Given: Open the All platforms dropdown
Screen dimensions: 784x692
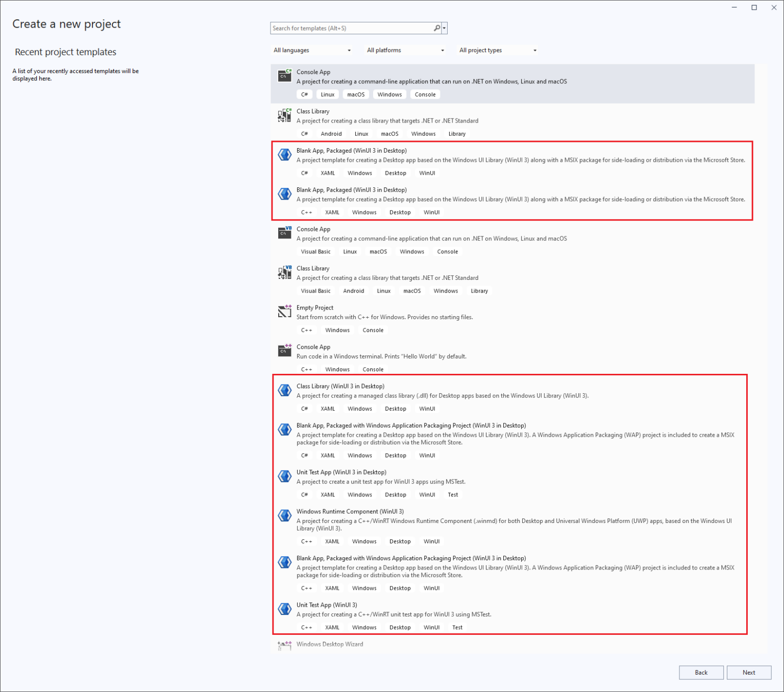Looking at the screenshot, I should coord(405,50).
